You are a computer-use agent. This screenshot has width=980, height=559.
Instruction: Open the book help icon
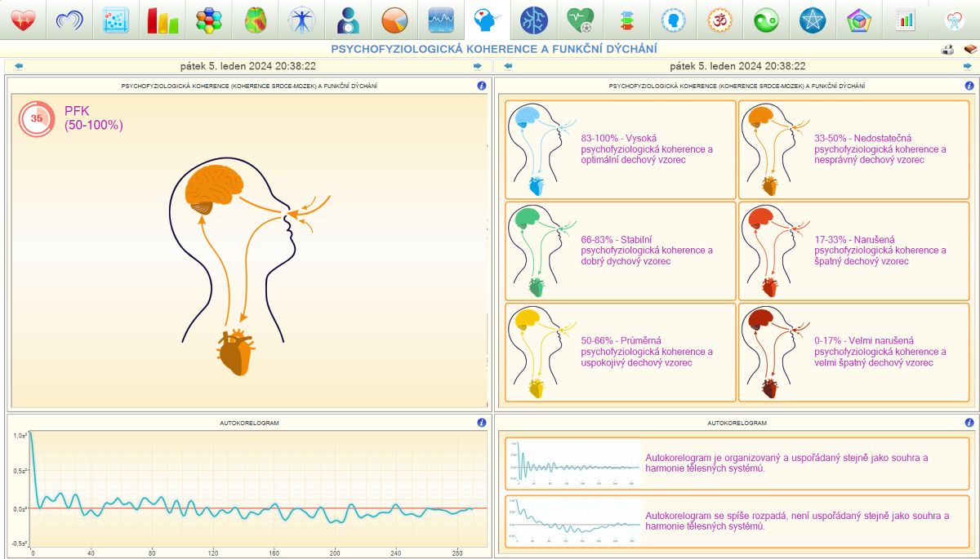tap(969, 50)
